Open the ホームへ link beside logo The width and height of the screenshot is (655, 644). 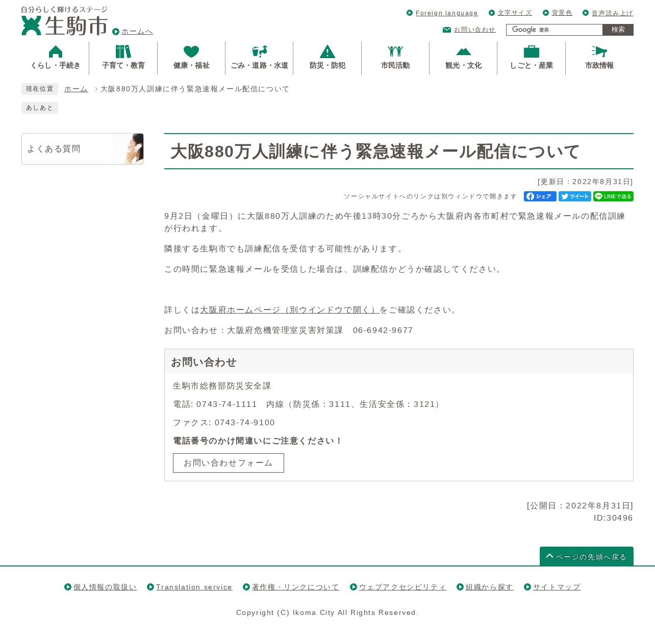(x=137, y=32)
